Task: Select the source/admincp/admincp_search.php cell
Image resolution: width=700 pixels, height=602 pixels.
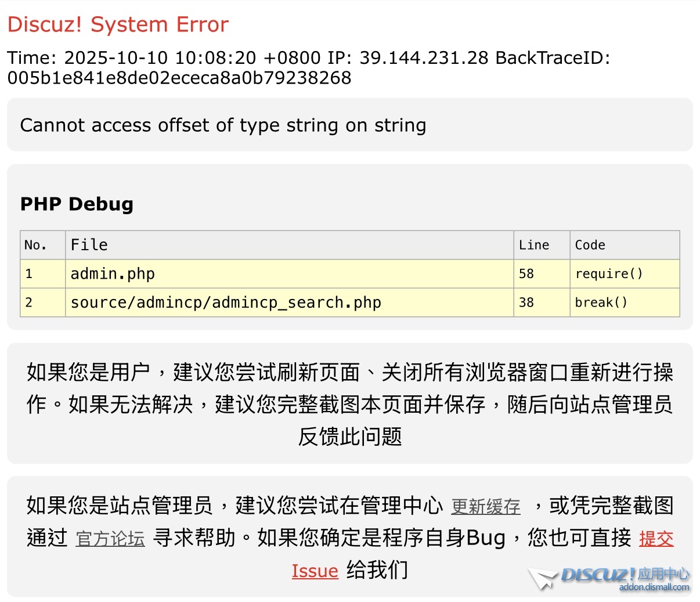Action: [226, 302]
